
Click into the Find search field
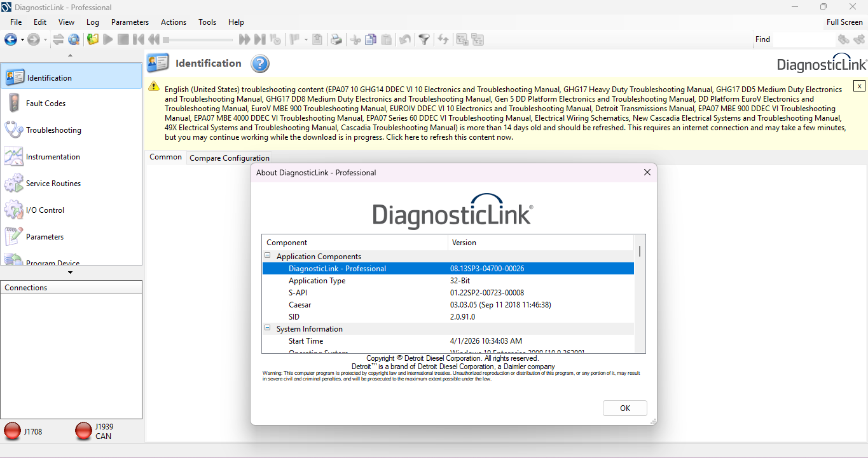[804, 39]
